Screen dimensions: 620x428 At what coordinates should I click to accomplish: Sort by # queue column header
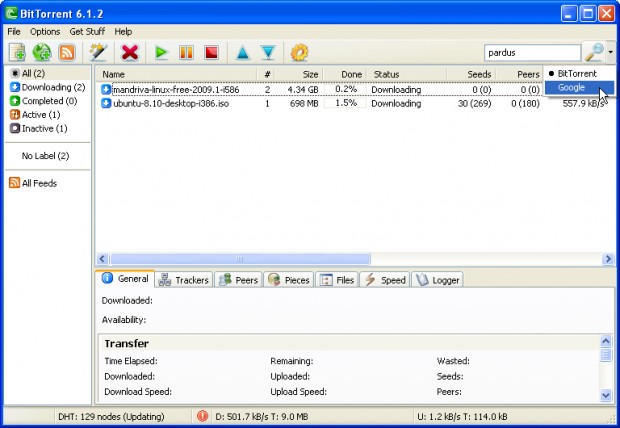click(x=267, y=74)
